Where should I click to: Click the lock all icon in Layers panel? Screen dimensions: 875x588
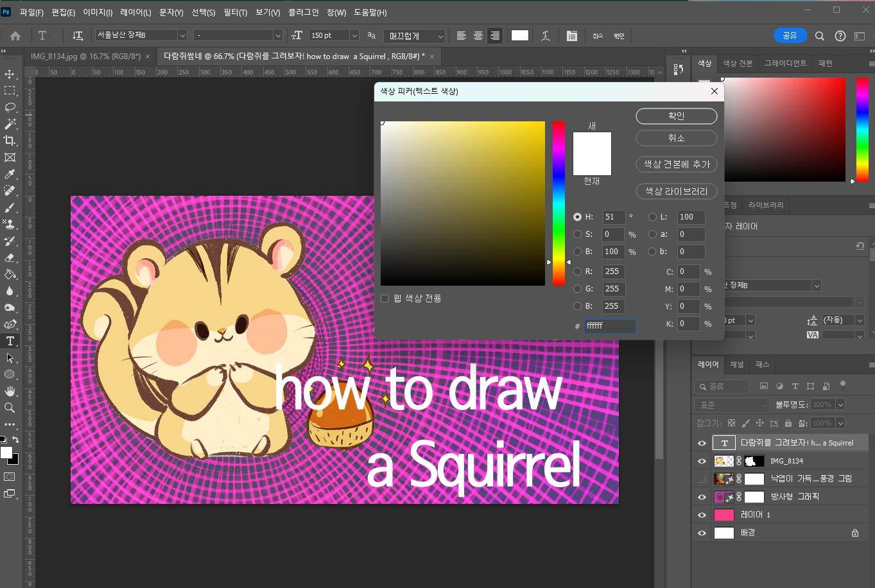tap(788, 423)
